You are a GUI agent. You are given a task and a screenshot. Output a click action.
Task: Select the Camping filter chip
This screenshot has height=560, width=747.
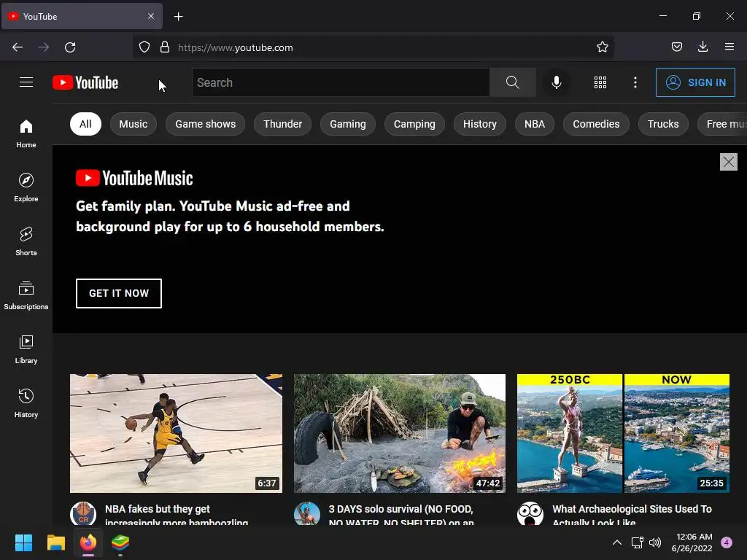click(414, 124)
